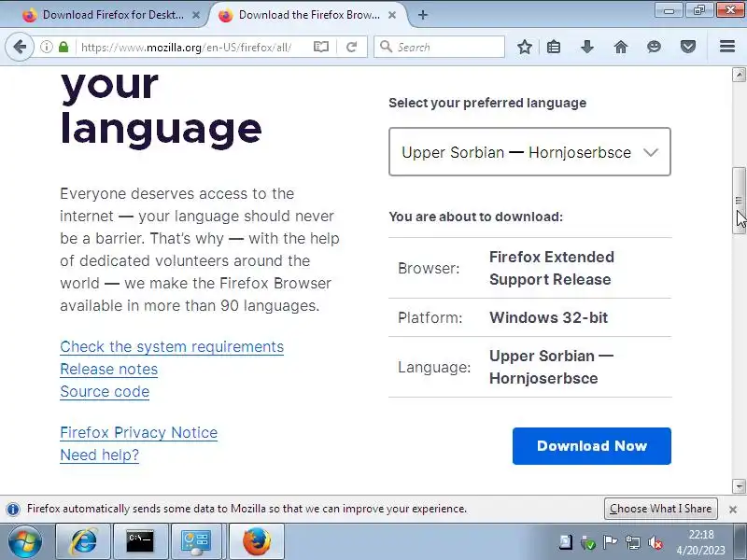This screenshot has width=747, height=560.
Task: Reload the current page
Action: [x=352, y=47]
